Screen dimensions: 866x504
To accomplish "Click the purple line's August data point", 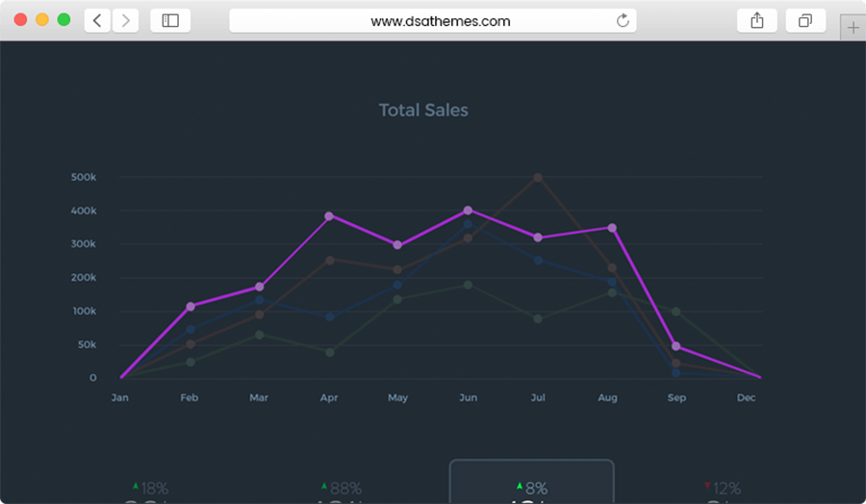I will click(612, 228).
